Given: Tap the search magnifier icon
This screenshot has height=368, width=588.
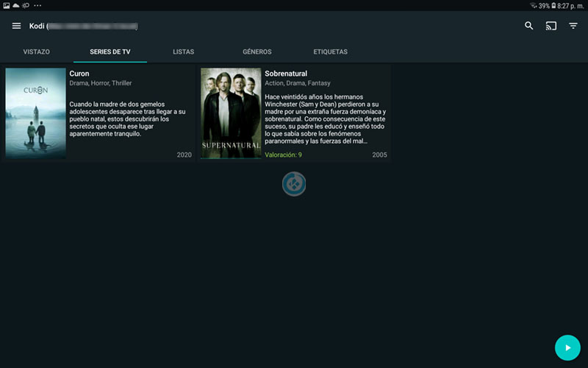Looking at the screenshot, I should click(x=528, y=26).
